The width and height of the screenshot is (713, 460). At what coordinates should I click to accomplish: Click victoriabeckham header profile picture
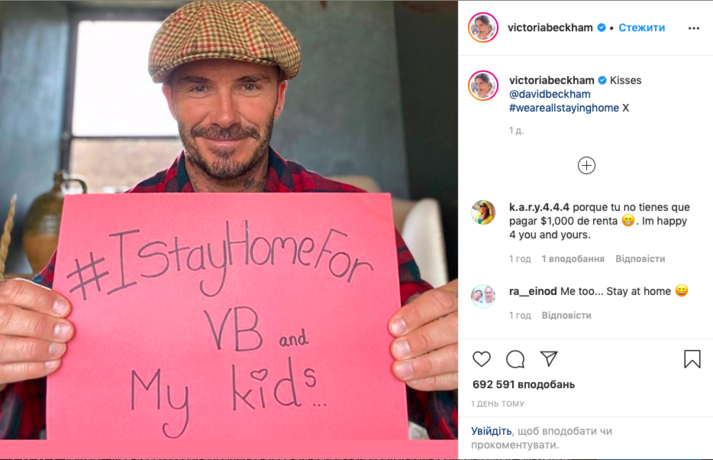483,28
